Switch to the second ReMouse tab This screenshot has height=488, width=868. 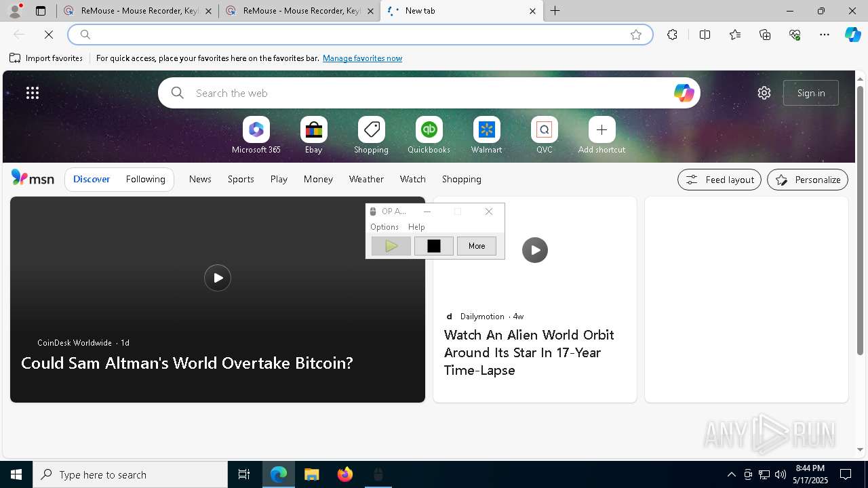click(x=299, y=11)
